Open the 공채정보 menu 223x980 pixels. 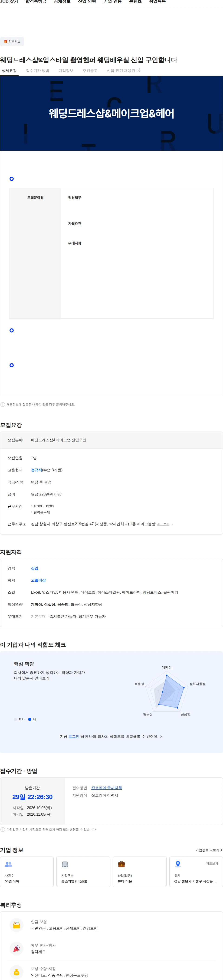point(62,2)
